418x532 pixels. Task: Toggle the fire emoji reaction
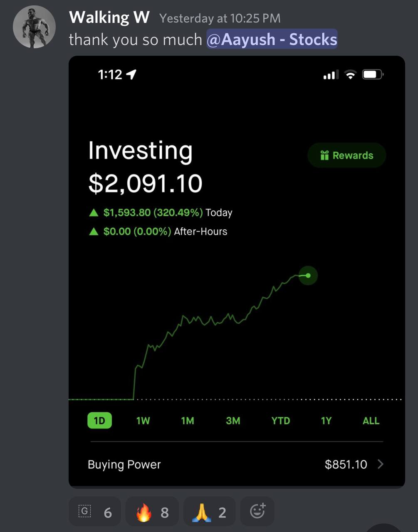(152, 512)
